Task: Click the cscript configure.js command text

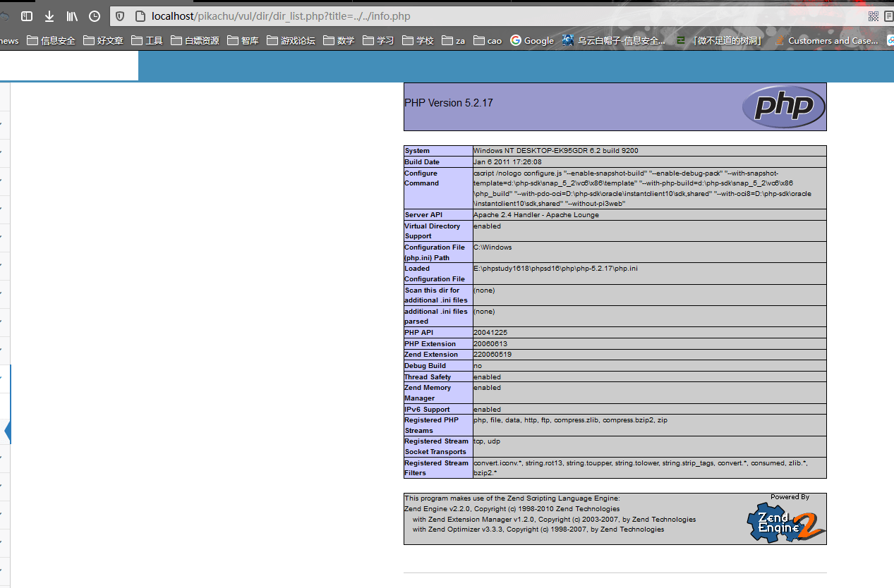Action: coord(643,188)
